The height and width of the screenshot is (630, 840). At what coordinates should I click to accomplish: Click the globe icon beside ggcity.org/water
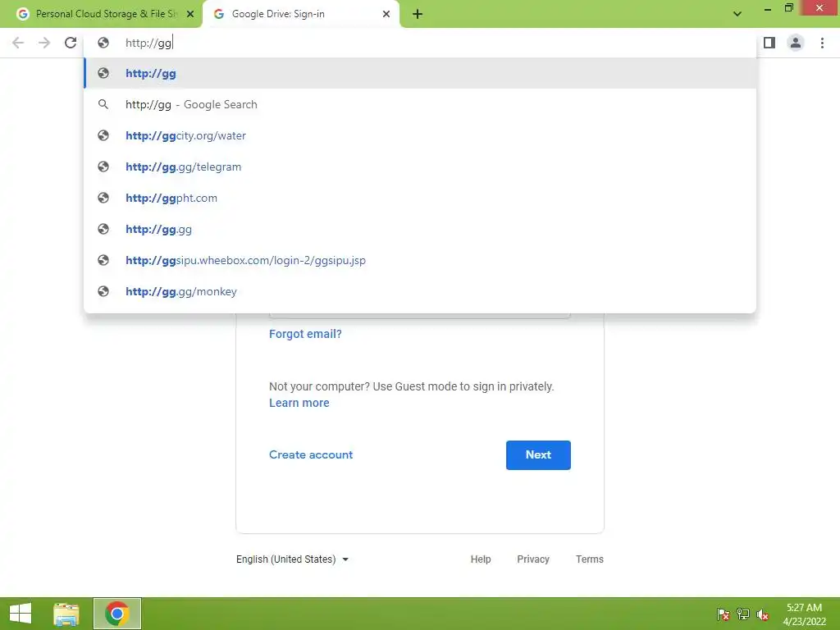tap(103, 135)
